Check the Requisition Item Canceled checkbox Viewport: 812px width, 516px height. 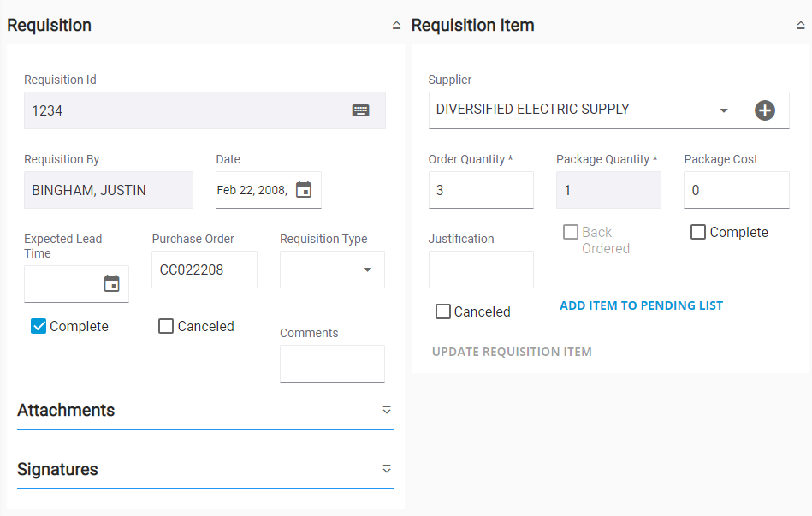pyautogui.click(x=443, y=311)
